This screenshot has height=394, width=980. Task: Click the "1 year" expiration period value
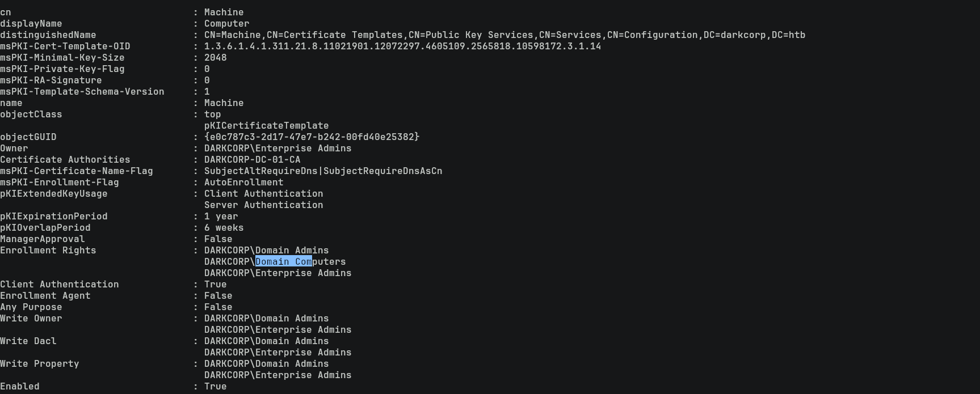pyautogui.click(x=221, y=216)
